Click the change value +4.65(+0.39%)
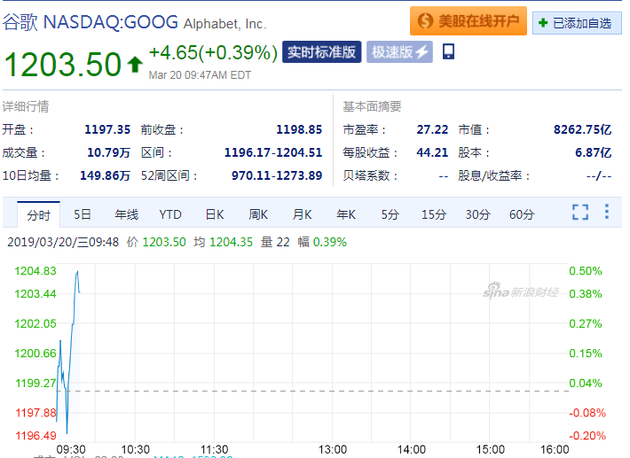The height and width of the screenshot is (458, 630). click(x=213, y=53)
